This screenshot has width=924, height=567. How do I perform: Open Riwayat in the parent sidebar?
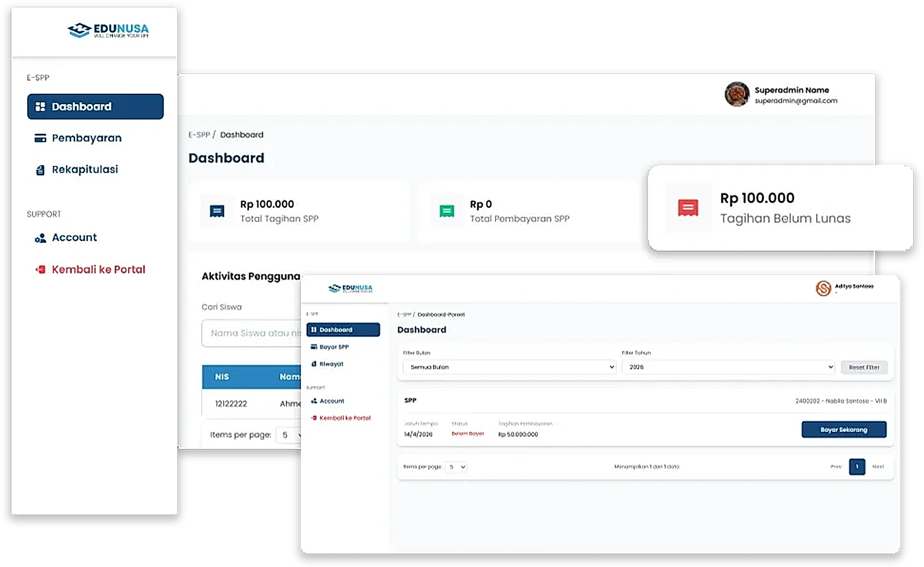tap(331, 364)
